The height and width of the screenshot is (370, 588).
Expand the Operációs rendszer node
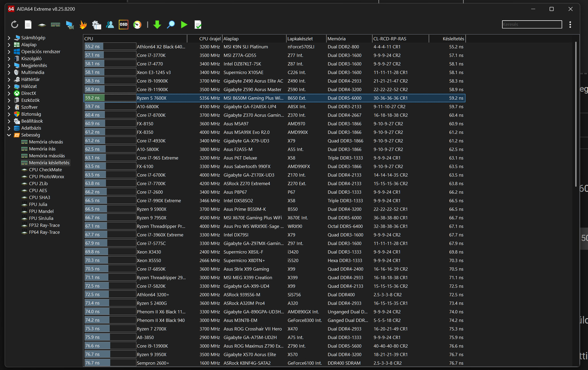pyautogui.click(x=9, y=52)
